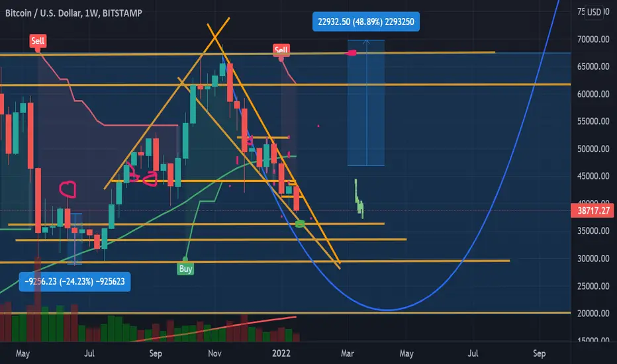The width and height of the screenshot is (617, 364).
Task: Click the Sep label before Nov on time axis
Action: pyautogui.click(x=156, y=353)
